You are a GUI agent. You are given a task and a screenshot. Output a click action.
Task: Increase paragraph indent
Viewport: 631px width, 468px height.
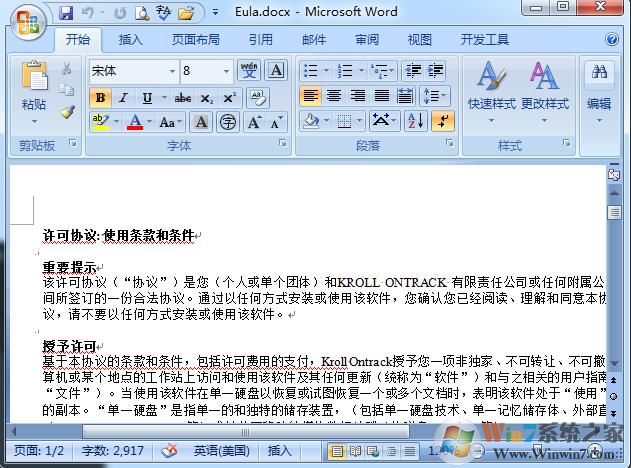[x=435, y=70]
